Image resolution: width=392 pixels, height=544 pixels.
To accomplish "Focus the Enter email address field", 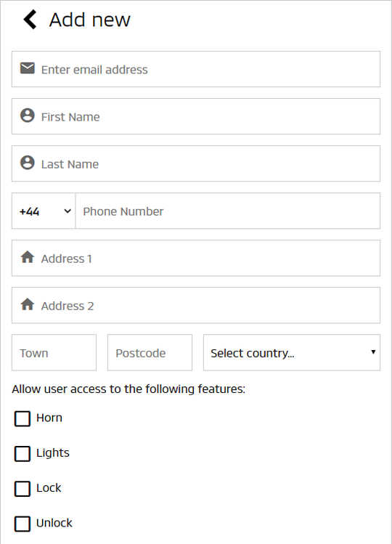I will coord(196,69).
